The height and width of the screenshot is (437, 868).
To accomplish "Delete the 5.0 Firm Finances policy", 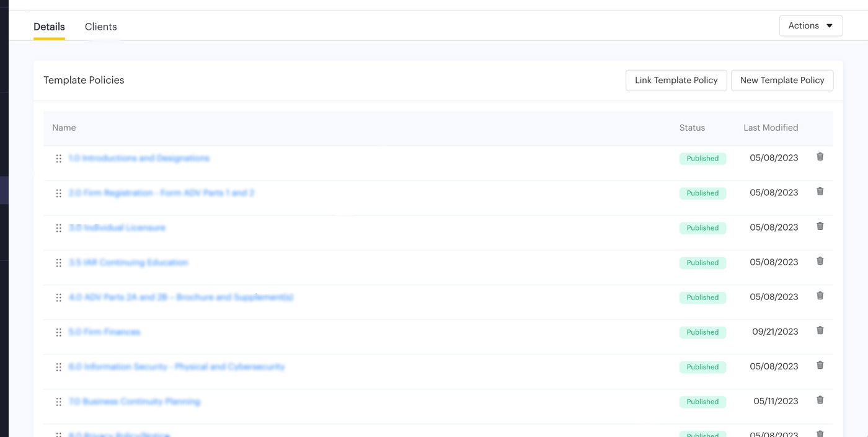I will (x=820, y=330).
